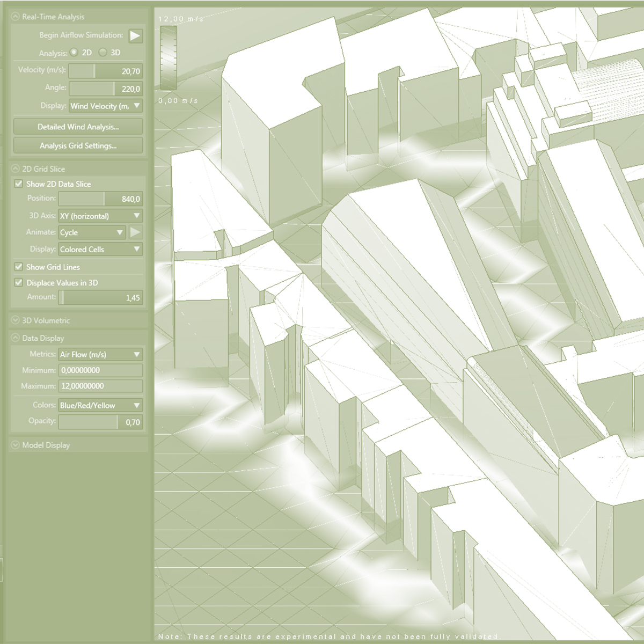
Task: Open the 3D Axis XY dropdown
Action: 100,216
